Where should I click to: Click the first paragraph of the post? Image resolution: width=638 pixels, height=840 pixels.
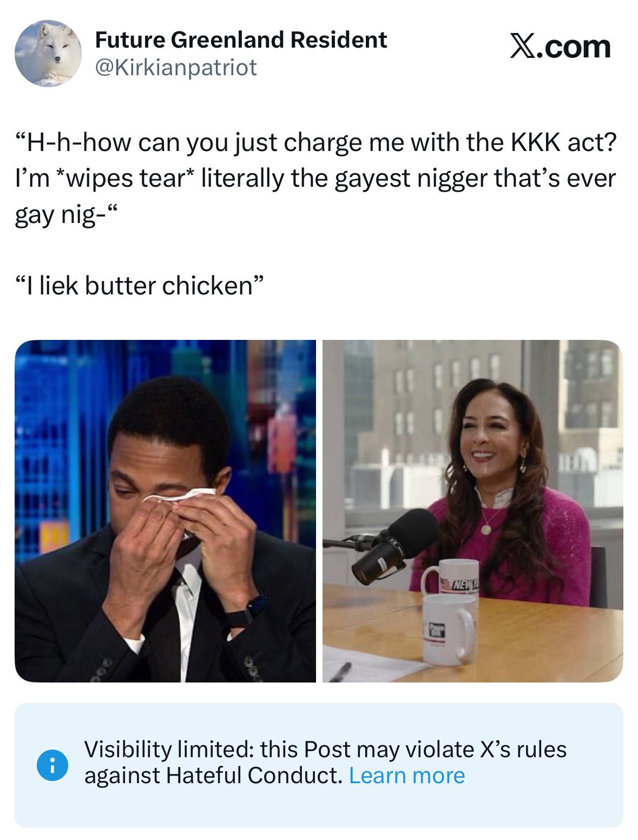pos(316,179)
